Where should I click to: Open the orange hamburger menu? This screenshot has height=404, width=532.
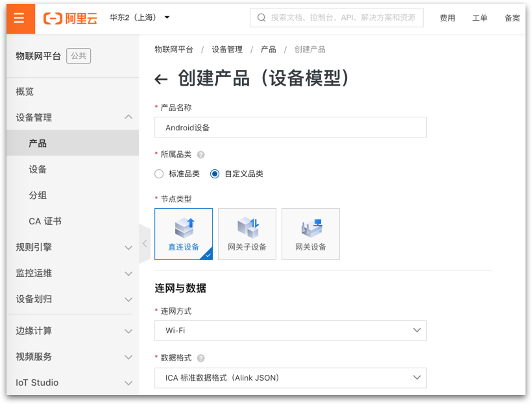click(x=20, y=18)
